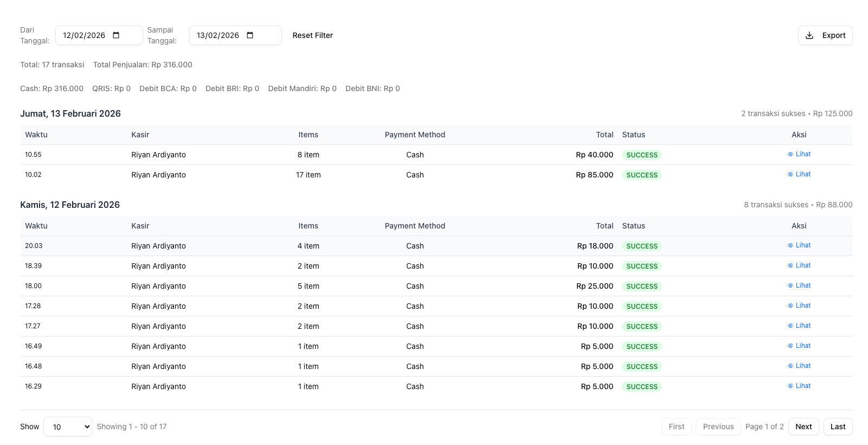Click the disabled Previous page button
868x445 pixels.
tap(718, 427)
